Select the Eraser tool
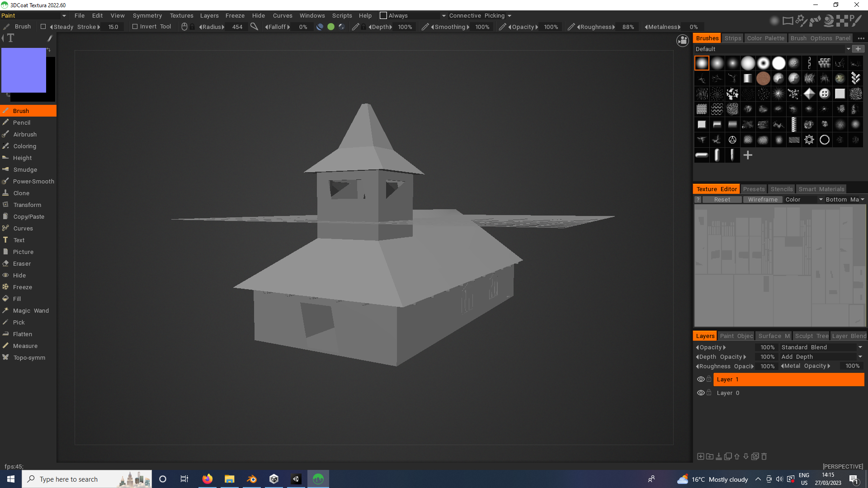 coord(22,263)
